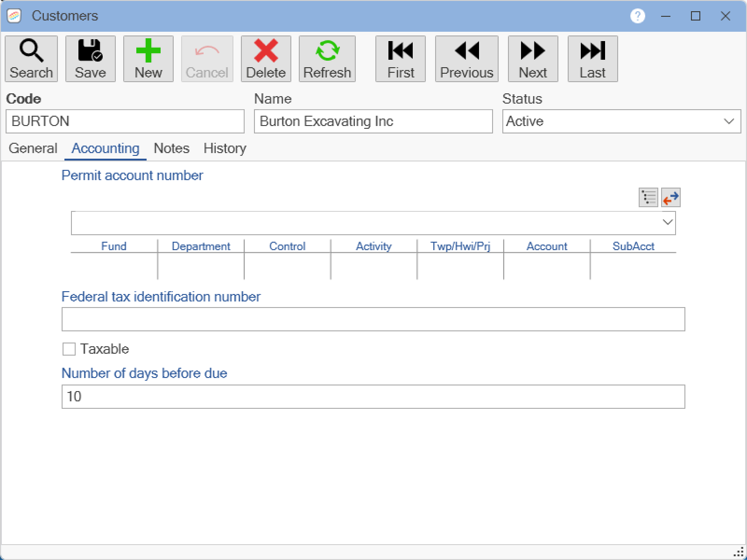Go to the Previous customer record
This screenshot has height=560, width=747.
466,59
